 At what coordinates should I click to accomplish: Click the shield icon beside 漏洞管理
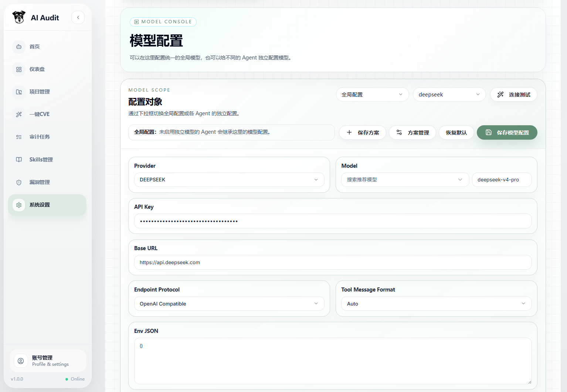pos(19,183)
